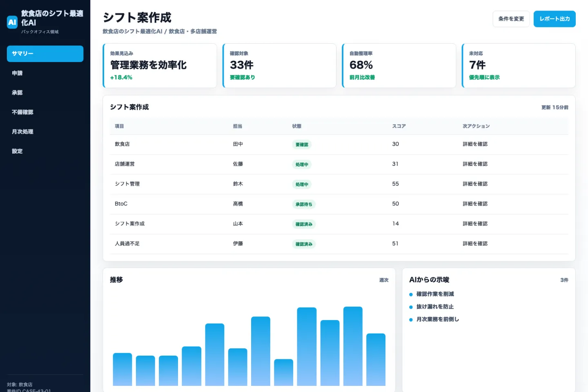Click the 優先順に表示 text in the 未対応 card
Screen dimensions: 588x392
click(484, 78)
